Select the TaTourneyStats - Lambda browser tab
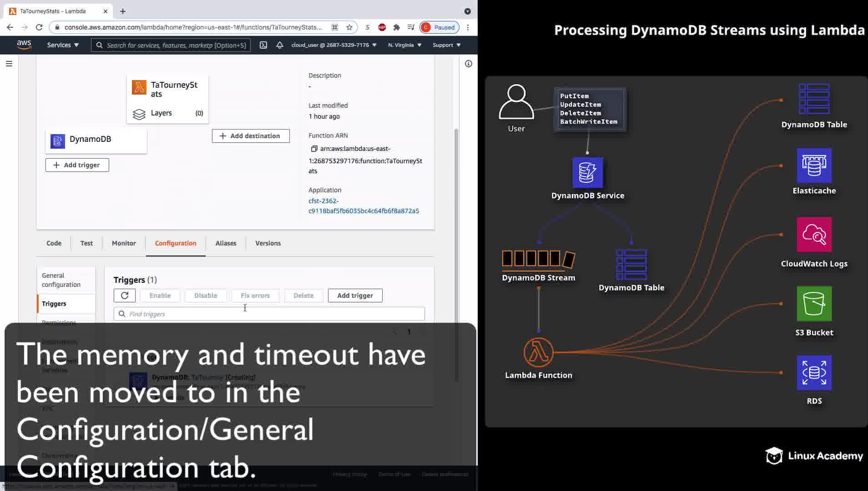Viewport: 868px width, 491px height. [x=58, y=11]
